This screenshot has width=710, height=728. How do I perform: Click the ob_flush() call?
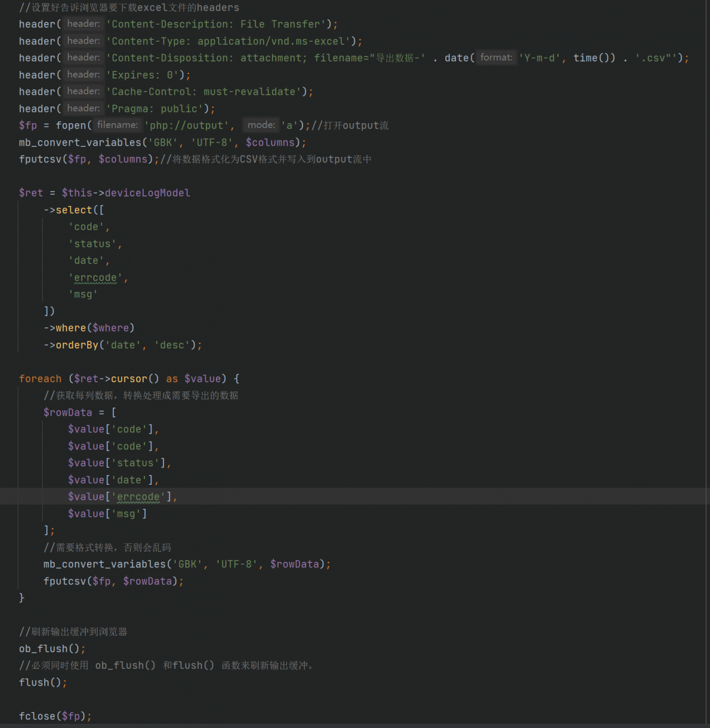(52, 649)
